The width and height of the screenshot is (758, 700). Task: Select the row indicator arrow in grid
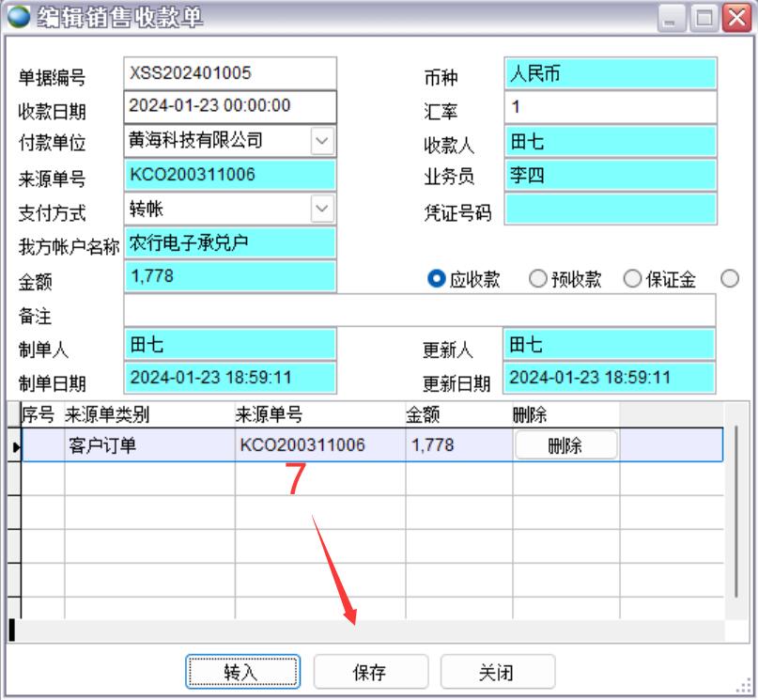[x=15, y=446]
